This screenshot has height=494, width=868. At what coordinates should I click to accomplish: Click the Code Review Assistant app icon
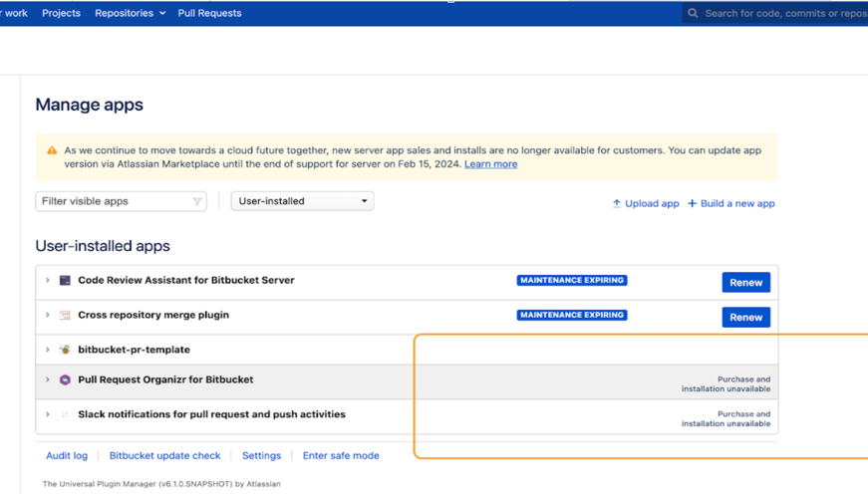(65, 281)
